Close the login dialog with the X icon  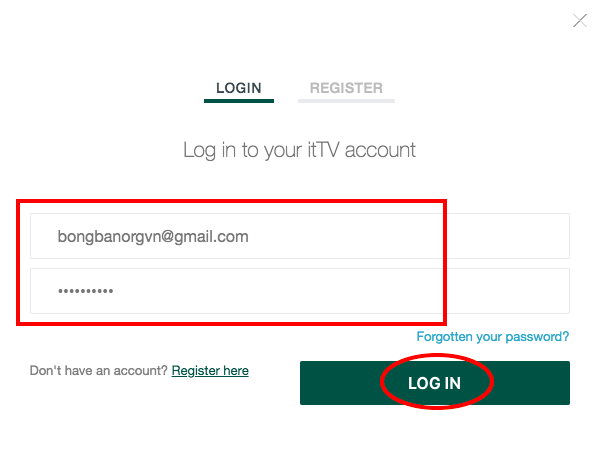coord(580,21)
